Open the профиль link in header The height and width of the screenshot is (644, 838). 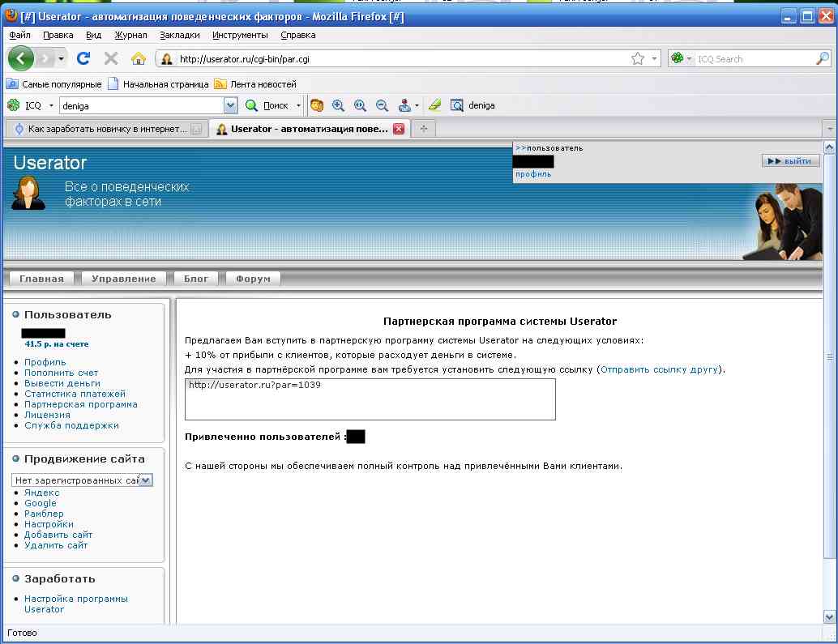click(x=532, y=174)
